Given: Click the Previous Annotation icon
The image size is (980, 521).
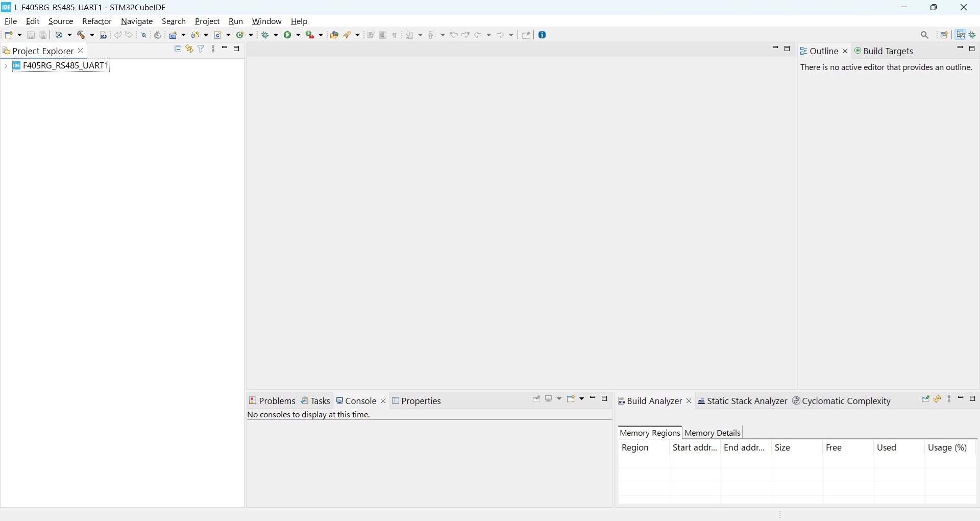Looking at the screenshot, I should coord(433,35).
